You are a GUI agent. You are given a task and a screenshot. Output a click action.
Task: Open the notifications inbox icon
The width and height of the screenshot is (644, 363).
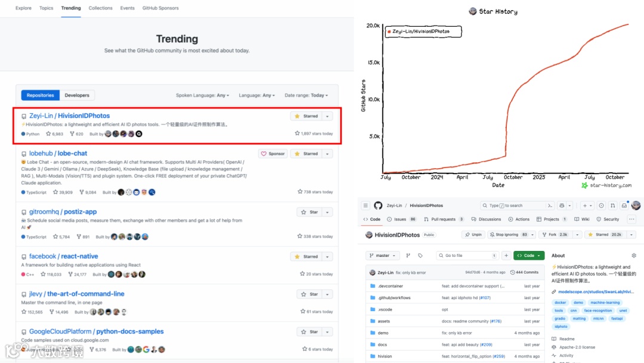pyautogui.click(x=624, y=205)
